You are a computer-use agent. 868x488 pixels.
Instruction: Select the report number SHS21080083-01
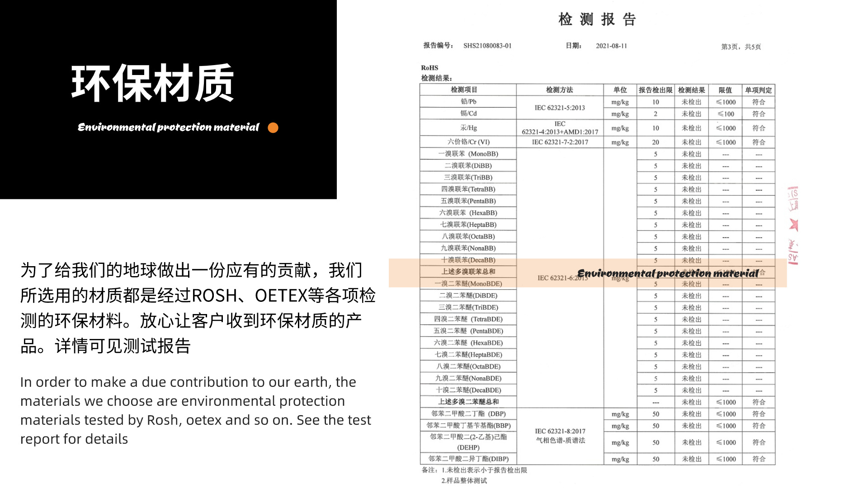(487, 46)
